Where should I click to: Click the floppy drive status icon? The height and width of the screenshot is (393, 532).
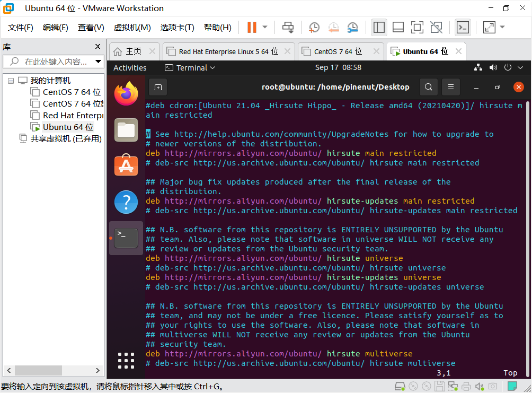point(440,386)
